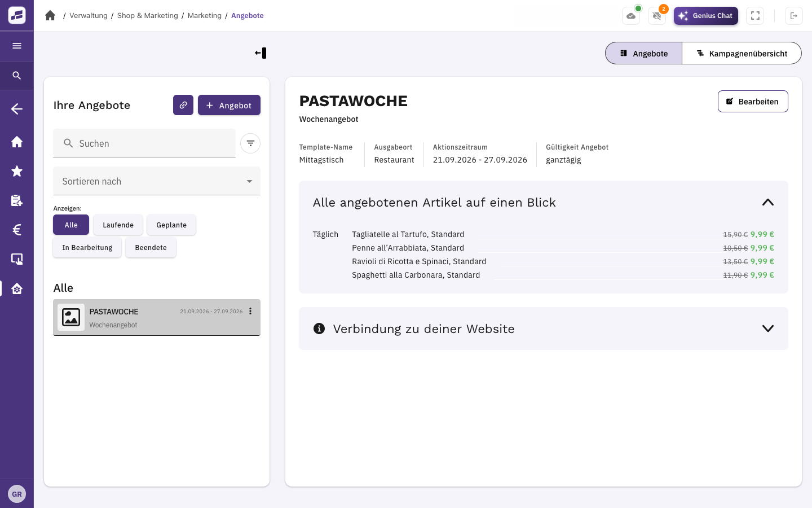Viewport: 812px width, 508px height.
Task: Click the app logo at top left
Action: pyautogui.click(x=17, y=15)
